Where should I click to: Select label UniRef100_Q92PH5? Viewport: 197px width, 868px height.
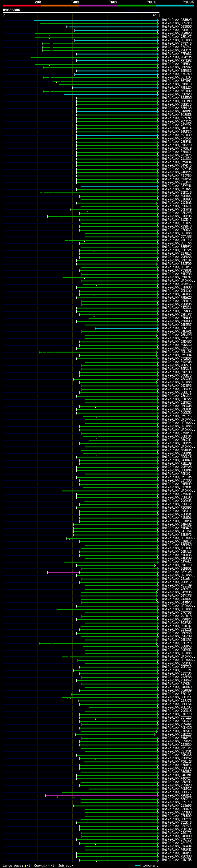[177, 664]
